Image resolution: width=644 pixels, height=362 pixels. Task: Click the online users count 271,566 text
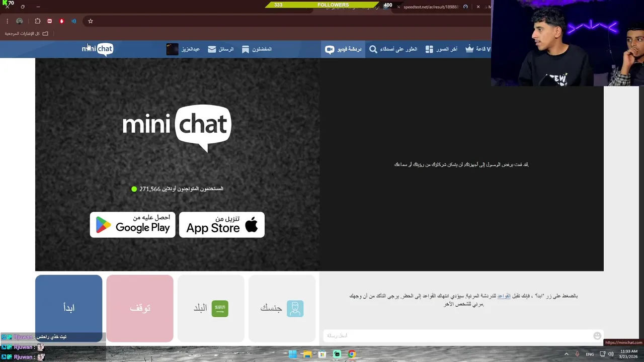[x=177, y=189]
